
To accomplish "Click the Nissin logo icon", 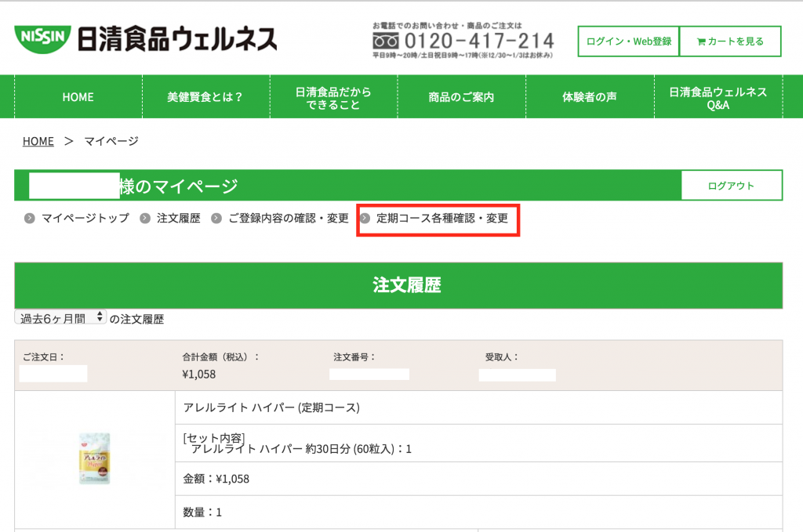I will (x=42, y=38).
